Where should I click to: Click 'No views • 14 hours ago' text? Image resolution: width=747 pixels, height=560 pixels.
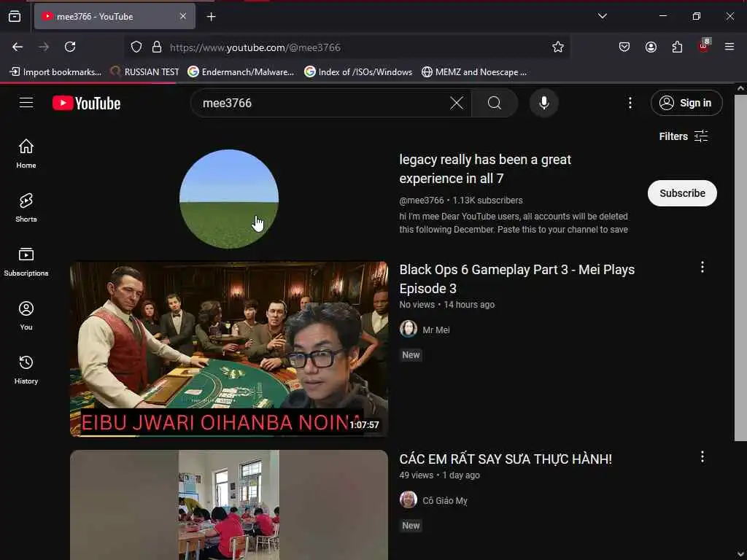pyautogui.click(x=447, y=305)
